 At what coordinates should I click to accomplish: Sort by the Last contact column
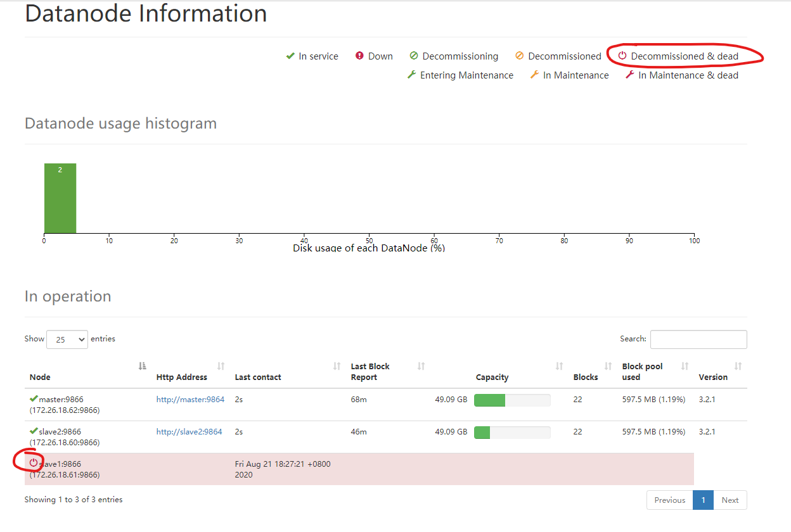pos(288,372)
